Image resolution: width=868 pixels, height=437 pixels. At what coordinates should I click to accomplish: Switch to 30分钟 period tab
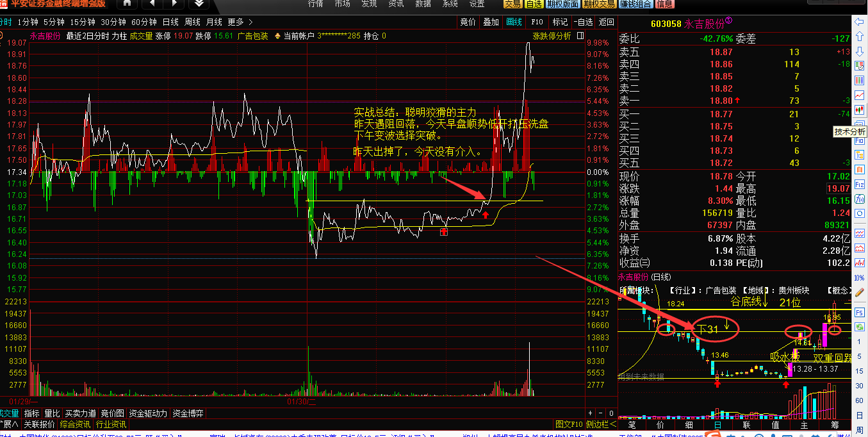coord(113,22)
